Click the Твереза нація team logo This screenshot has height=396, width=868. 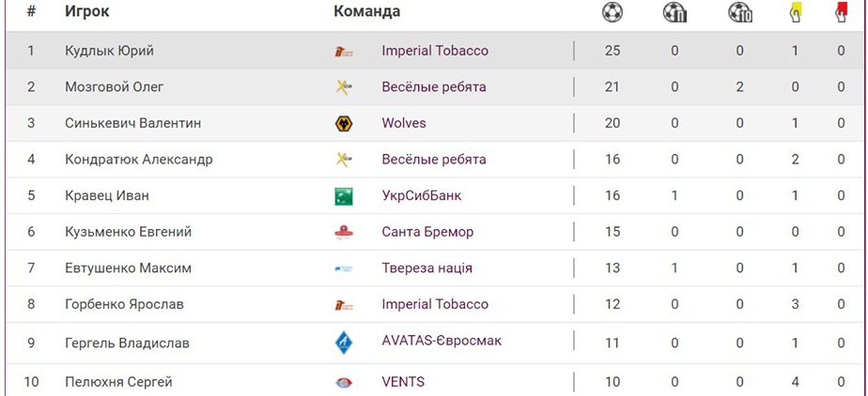(344, 268)
